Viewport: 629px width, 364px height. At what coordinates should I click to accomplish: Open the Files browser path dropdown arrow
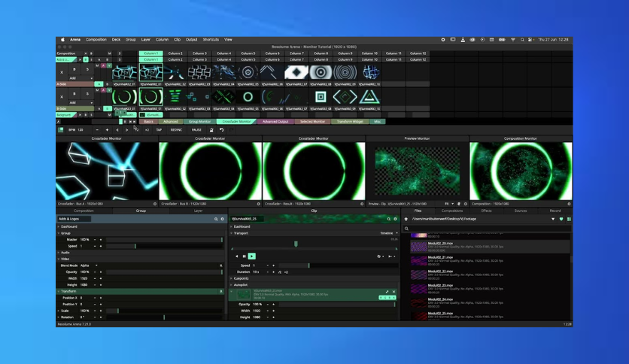[x=553, y=219]
